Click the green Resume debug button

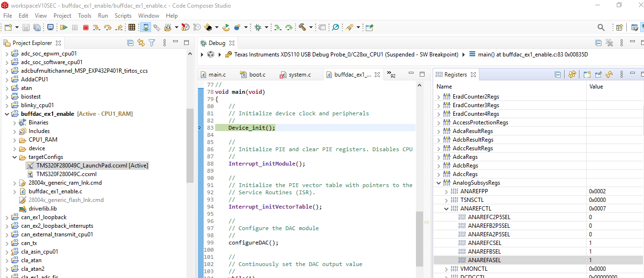63,28
